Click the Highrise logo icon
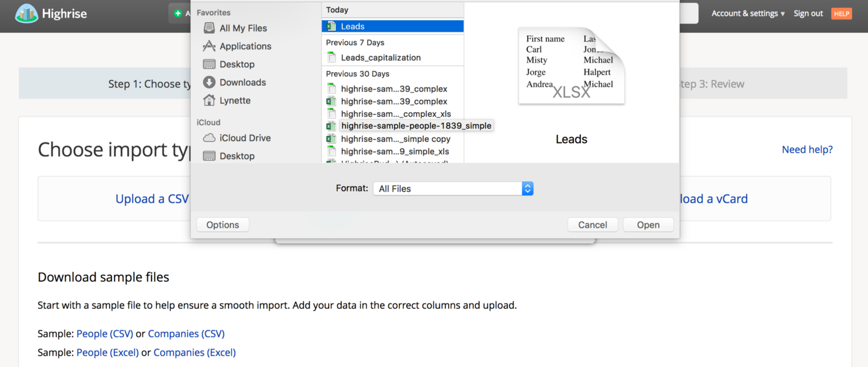This screenshot has height=367, width=868. (26, 14)
